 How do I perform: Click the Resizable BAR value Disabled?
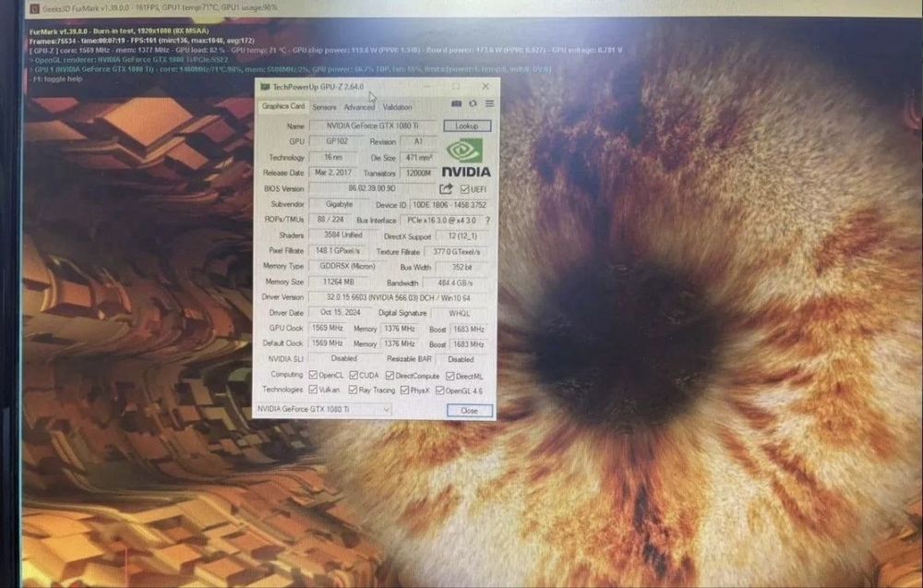[x=461, y=360]
